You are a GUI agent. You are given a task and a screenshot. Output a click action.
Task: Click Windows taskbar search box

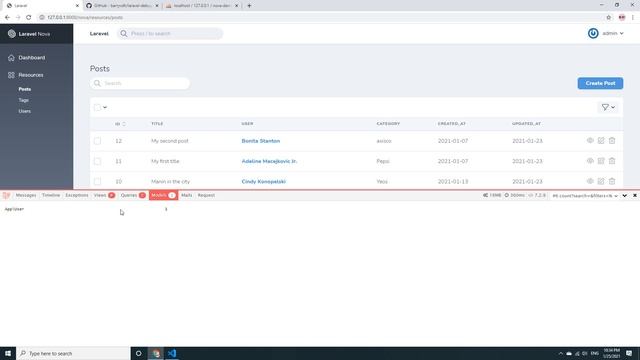tap(73, 353)
